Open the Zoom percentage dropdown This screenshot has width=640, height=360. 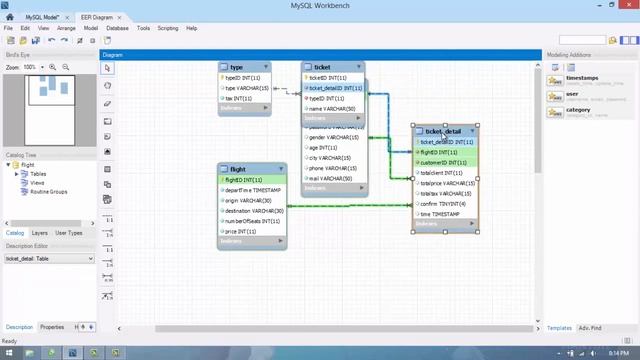[x=42, y=67]
